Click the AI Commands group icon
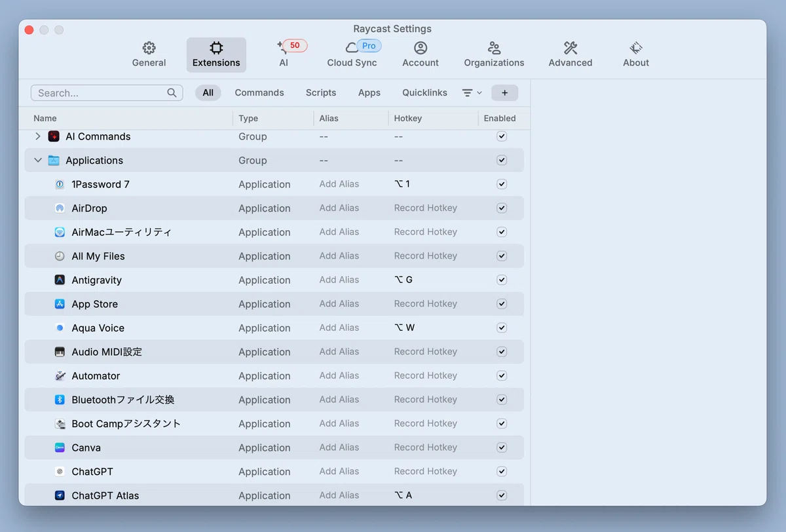The image size is (786, 532). click(54, 136)
